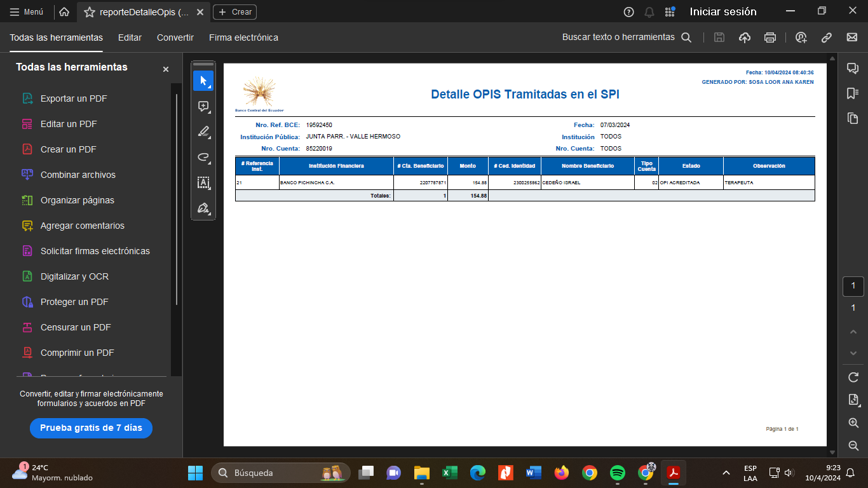The width and height of the screenshot is (868, 488).
Task: Select the arrow selection tool
Action: [203, 81]
